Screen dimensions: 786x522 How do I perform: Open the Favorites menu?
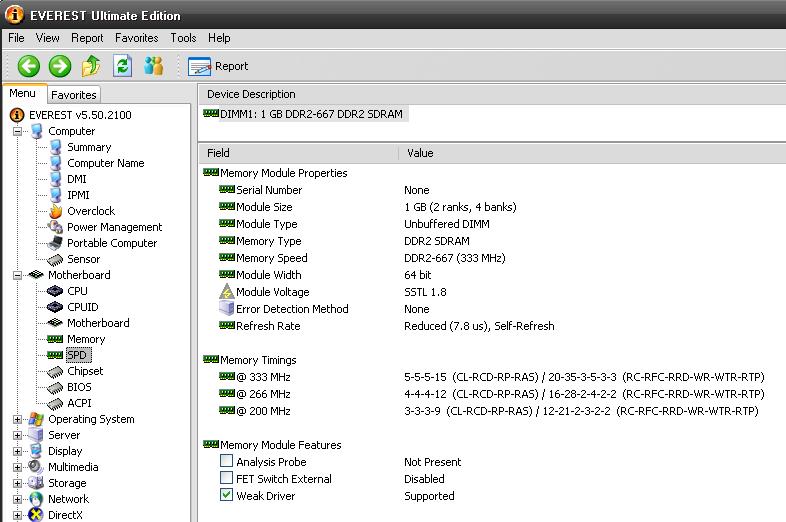pyautogui.click(x=136, y=38)
